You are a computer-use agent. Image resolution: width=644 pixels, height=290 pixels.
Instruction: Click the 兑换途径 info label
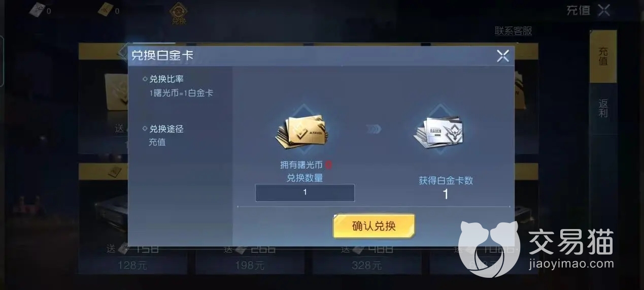pos(166,129)
